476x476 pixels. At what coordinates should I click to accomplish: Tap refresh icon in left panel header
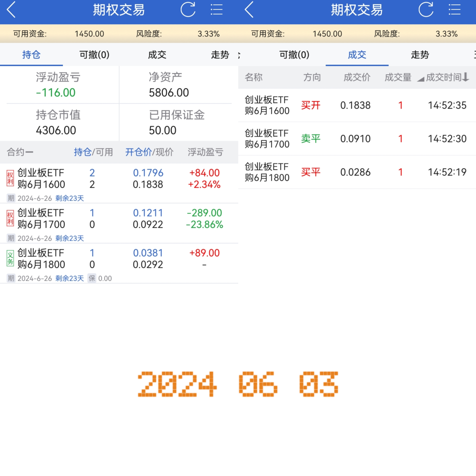pyautogui.click(x=188, y=10)
